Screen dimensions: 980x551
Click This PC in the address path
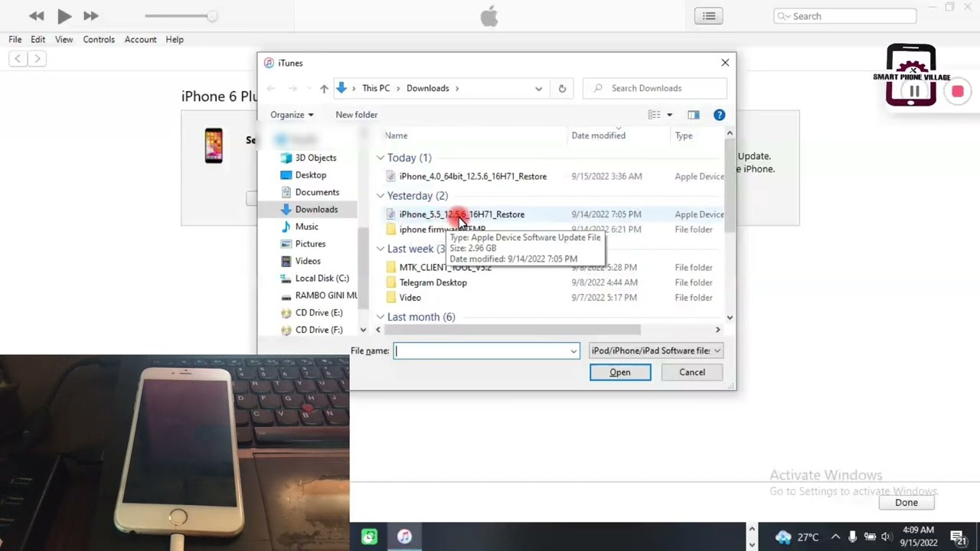[376, 89]
